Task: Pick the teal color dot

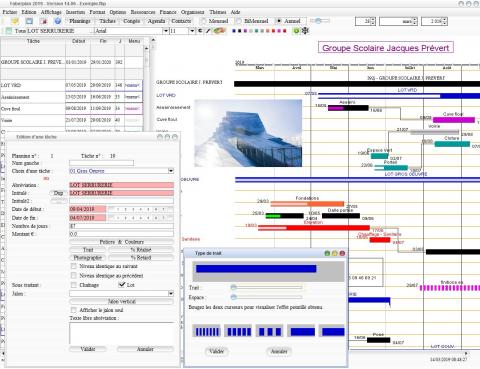Action: pyautogui.click(x=257, y=31)
